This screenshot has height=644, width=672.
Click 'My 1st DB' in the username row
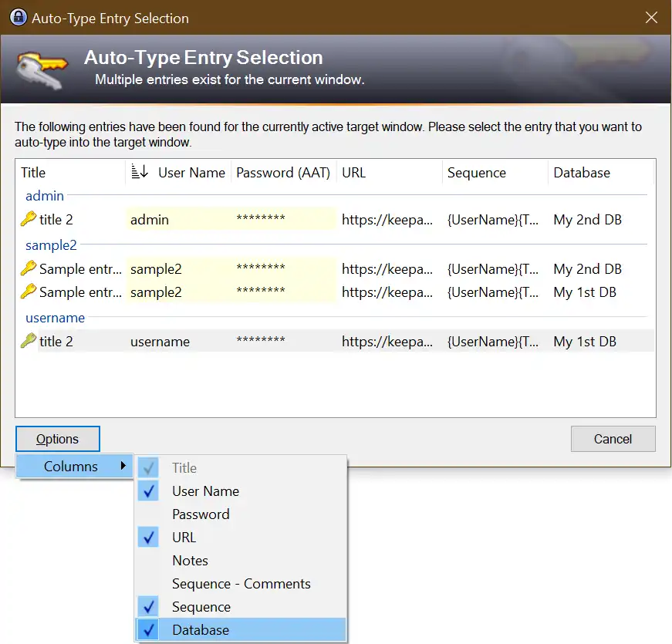(x=585, y=342)
